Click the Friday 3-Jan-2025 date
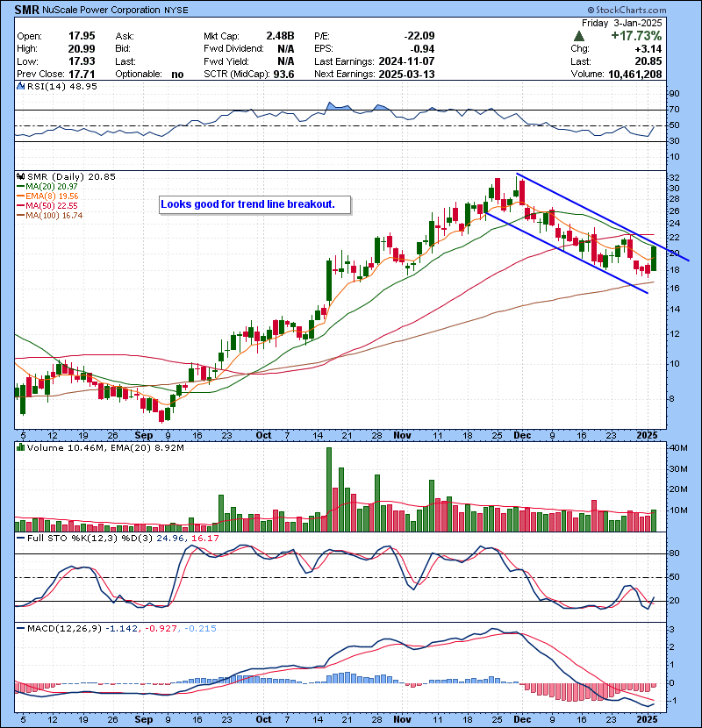This screenshot has height=728, width=702. pyautogui.click(x=621, y=23)
